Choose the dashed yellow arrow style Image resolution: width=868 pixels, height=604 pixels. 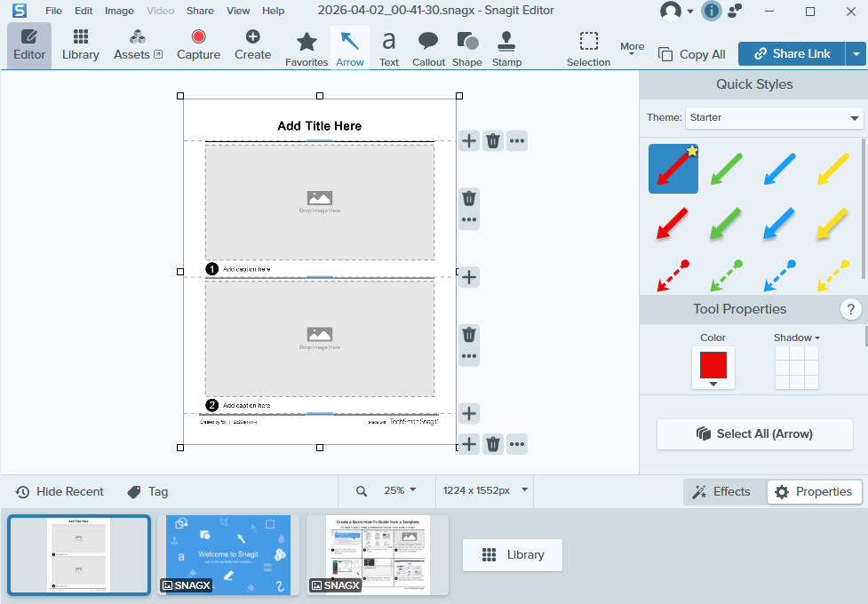pyautogui.click(x=832, y=274)
